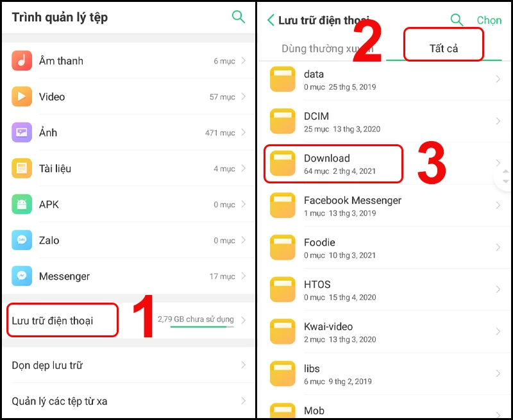Expand the Dọn dẹp lưu trữ chevron
Screen dimensions: 513x420
tap(244, 365)
